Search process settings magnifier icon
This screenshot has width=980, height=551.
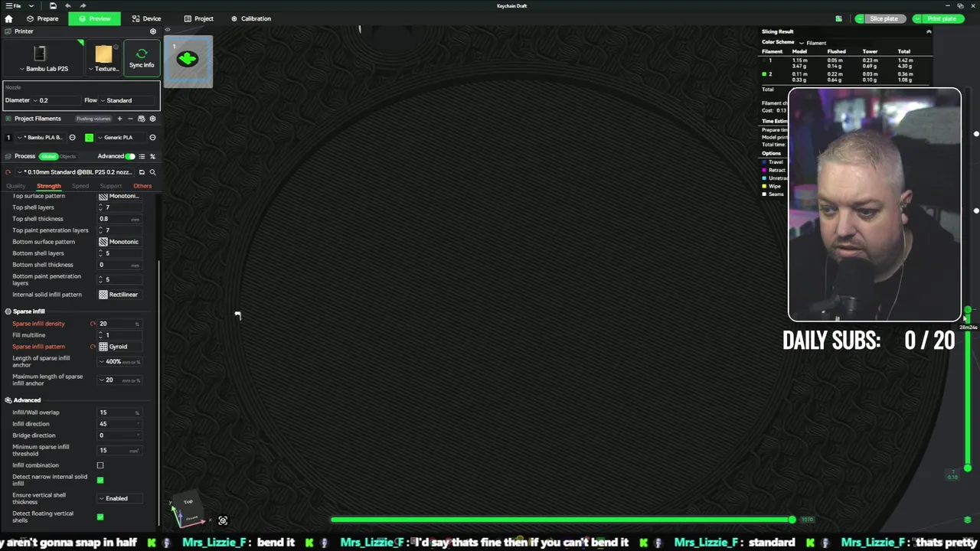click(152, 172)
